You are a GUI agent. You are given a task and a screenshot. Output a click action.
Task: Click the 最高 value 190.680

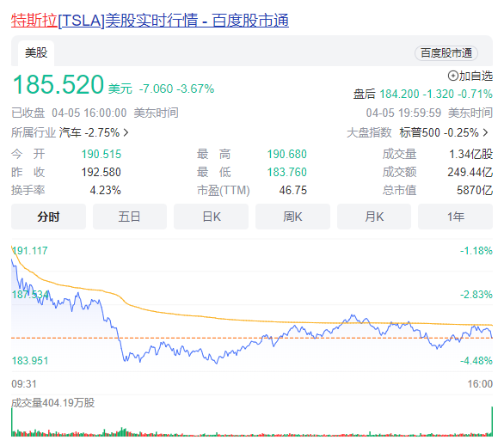(x=287, y=154)
